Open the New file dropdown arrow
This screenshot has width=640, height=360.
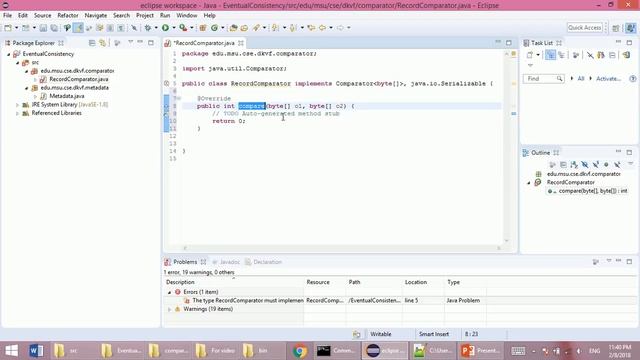(x=16, y=28)
